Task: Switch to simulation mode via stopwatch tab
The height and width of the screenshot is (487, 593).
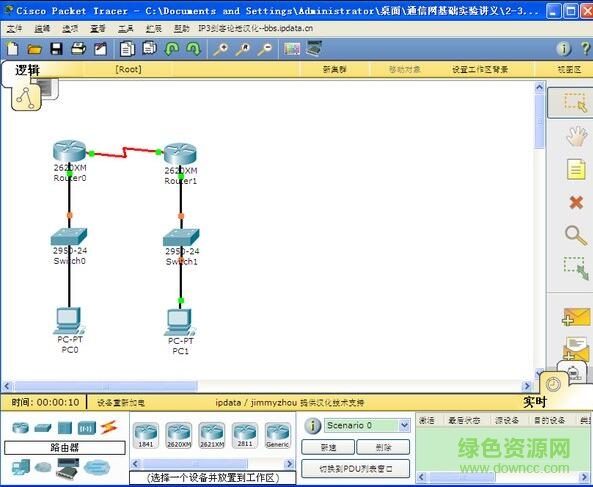Action: (x=573, y=372)
